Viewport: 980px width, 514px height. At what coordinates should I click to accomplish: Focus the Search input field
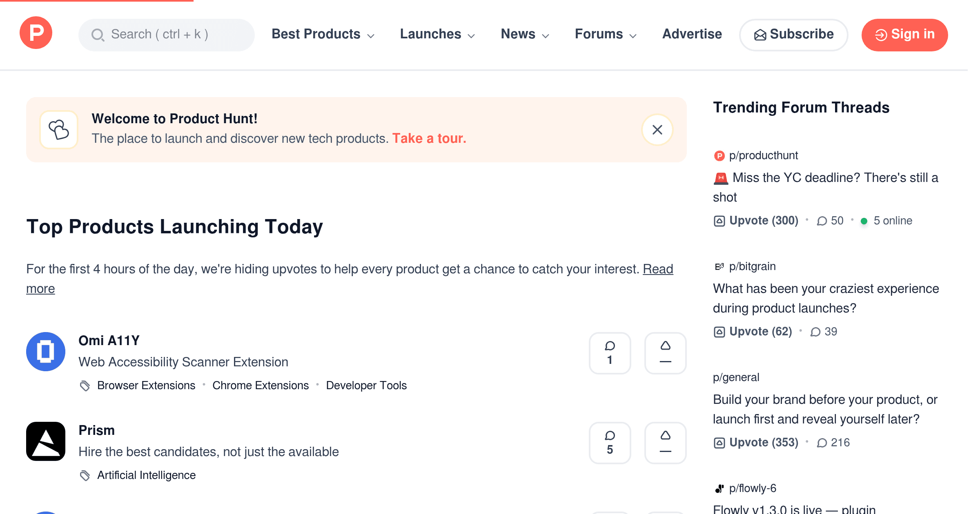pyautogui.click(x=167, y=35)
